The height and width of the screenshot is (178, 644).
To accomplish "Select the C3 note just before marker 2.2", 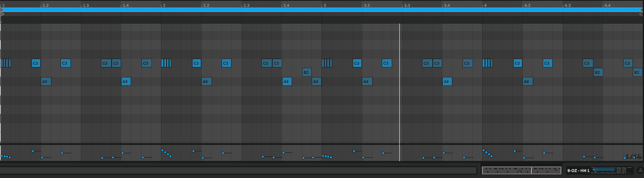I will (x=196, y=63).
